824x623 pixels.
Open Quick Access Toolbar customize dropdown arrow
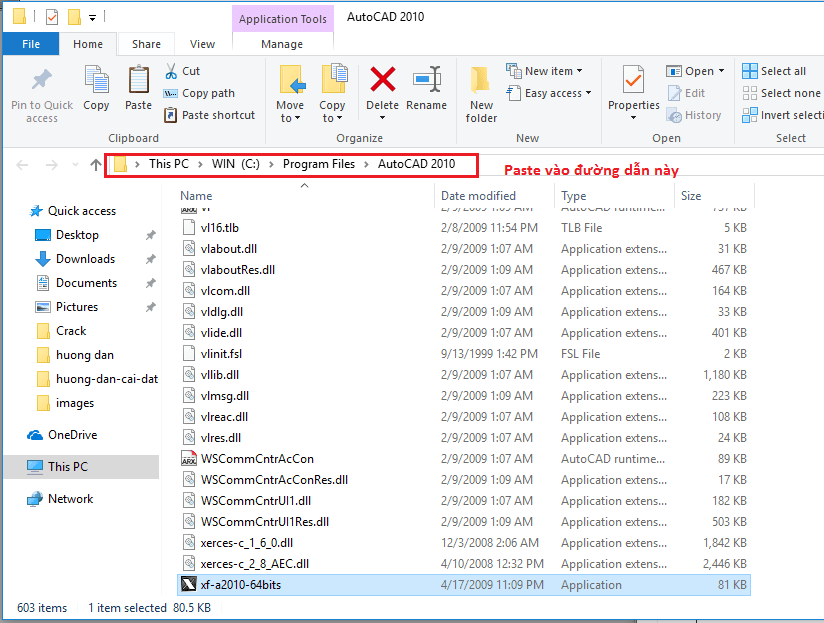click(92, 18)
